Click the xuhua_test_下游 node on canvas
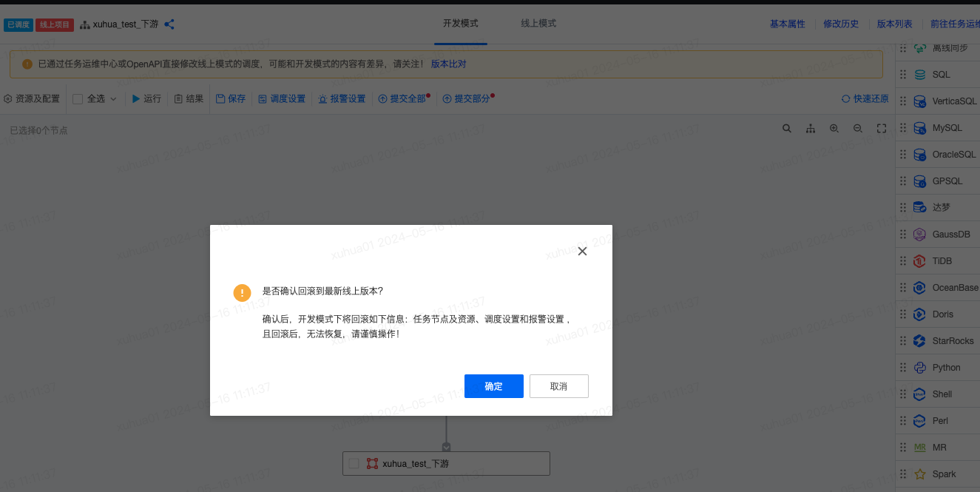This screenshot has height=492, width=980. point(446,464)
